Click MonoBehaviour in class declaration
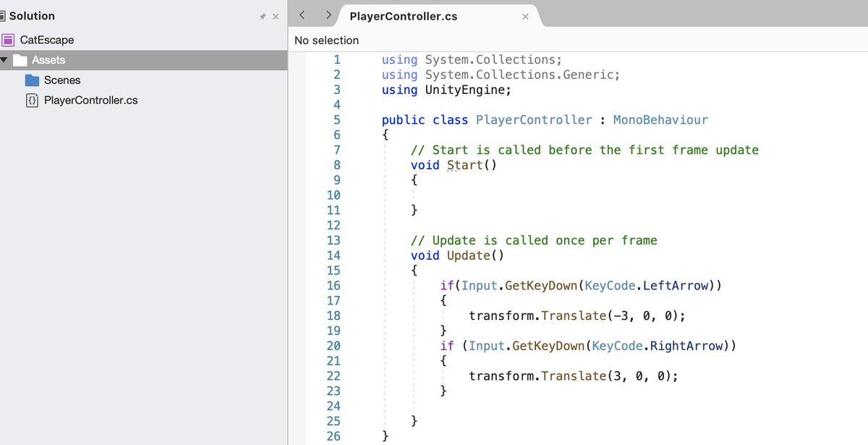Screen dimensions: 868x445 (x=660, y=120)
